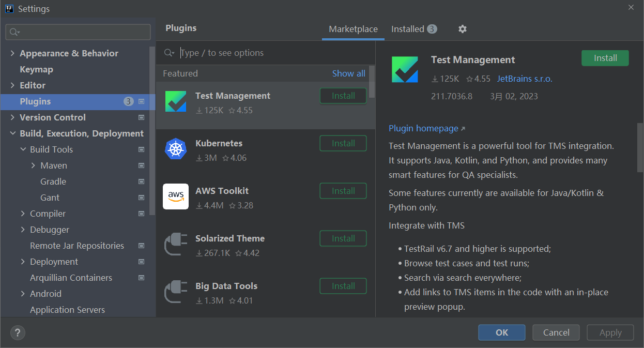Screen dimensions: 644x348
Task: Show all featured plugins
Action: pyautogui.click(x=348, y=73)
